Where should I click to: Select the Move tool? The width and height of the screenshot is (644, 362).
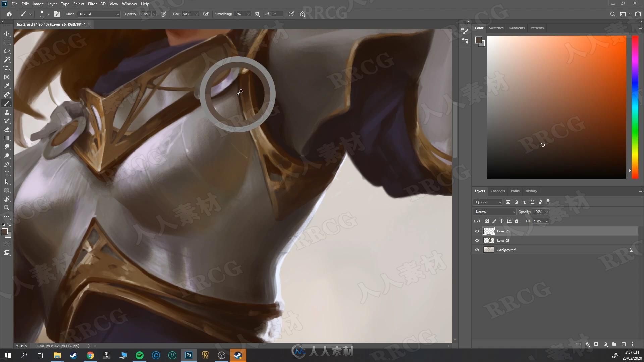pyautogui.click(x=7, y=34)
